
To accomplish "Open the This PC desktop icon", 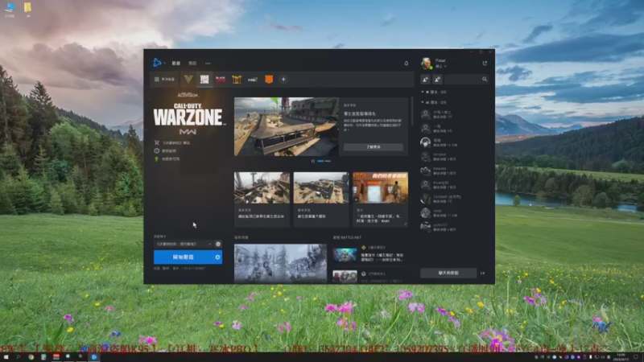I will tap(10, 9).
